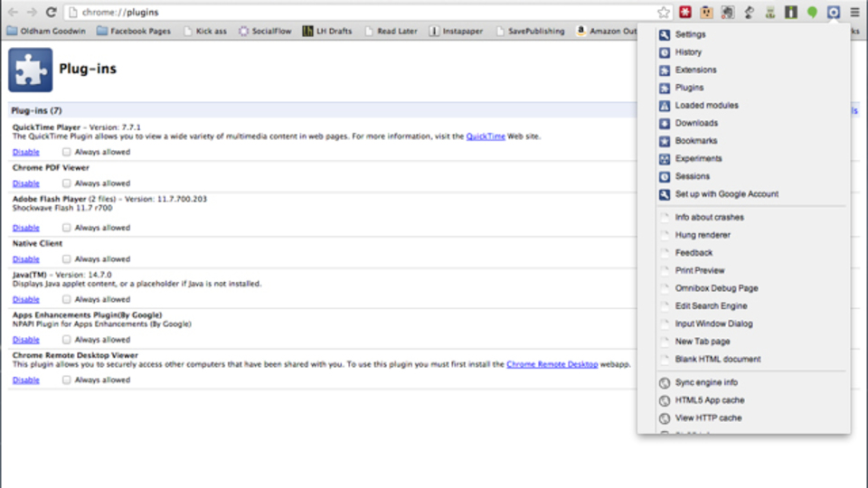Open Chrome's hamburger menu

point(854,12)
